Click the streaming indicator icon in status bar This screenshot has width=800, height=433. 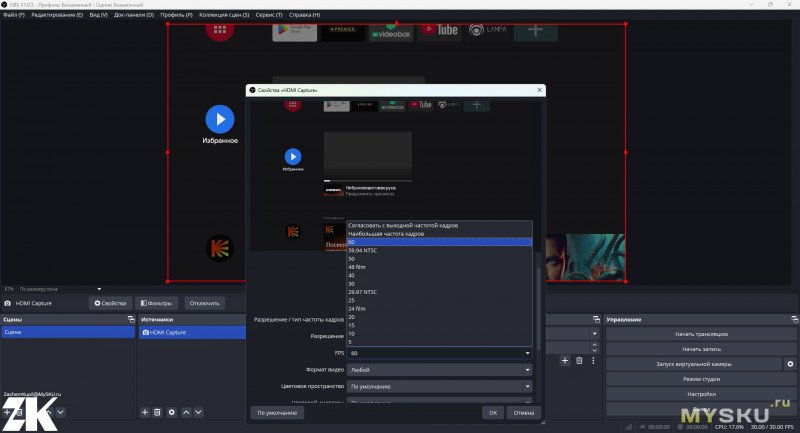(642, 427)
